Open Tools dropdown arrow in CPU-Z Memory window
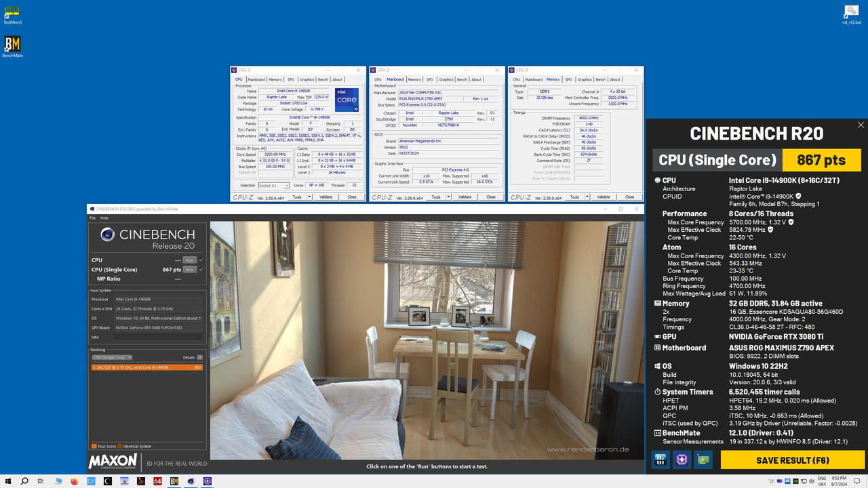 587,197
